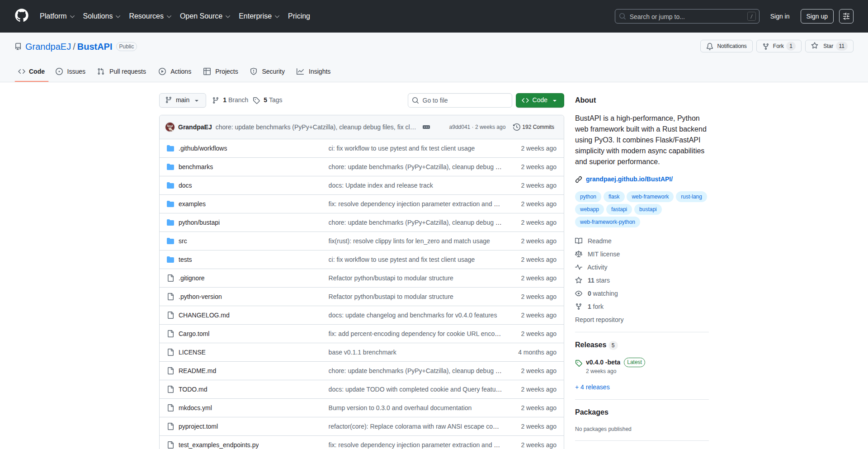
Task: Switch to the Pull requests tab
Action: point(122,71)
